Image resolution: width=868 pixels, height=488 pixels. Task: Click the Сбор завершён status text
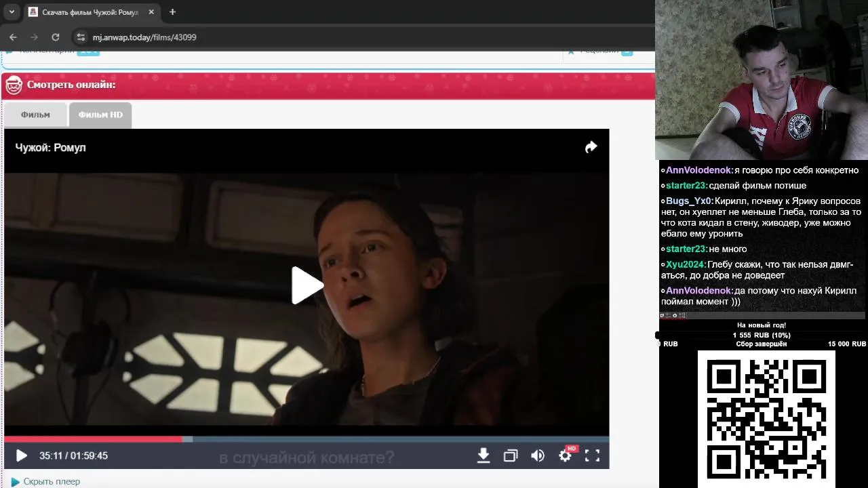click(762, 344)
